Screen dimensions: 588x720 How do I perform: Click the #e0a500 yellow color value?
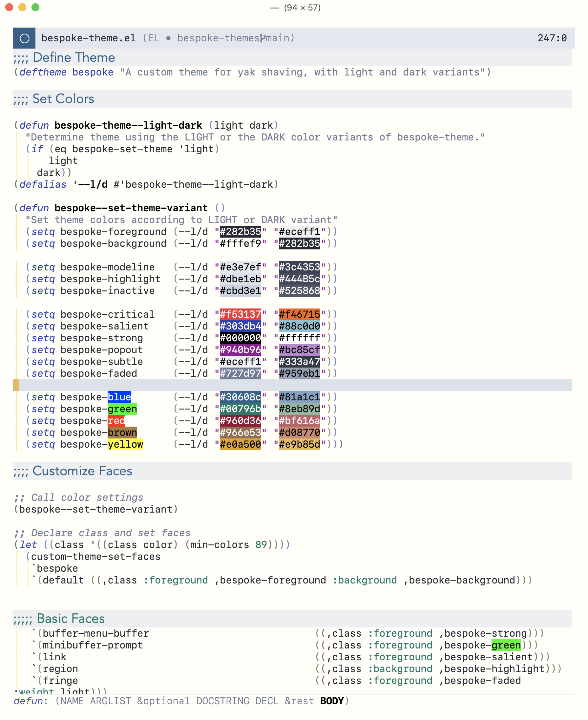[x=241, y=444]
